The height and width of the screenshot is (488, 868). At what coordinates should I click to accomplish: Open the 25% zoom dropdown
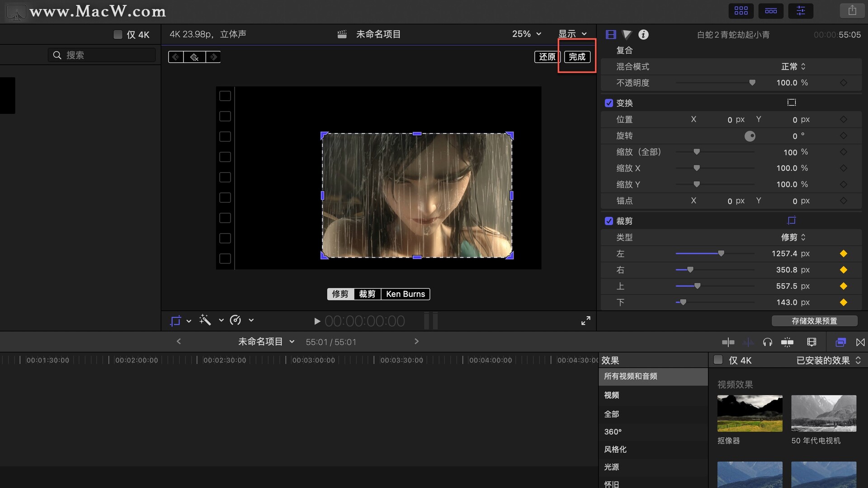point(527,34)
